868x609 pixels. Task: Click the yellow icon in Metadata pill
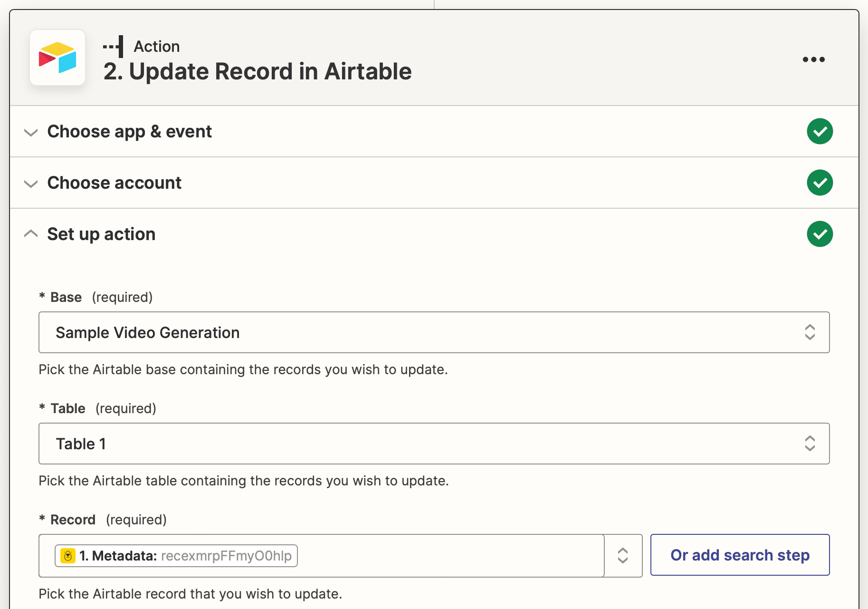point(68,556)
